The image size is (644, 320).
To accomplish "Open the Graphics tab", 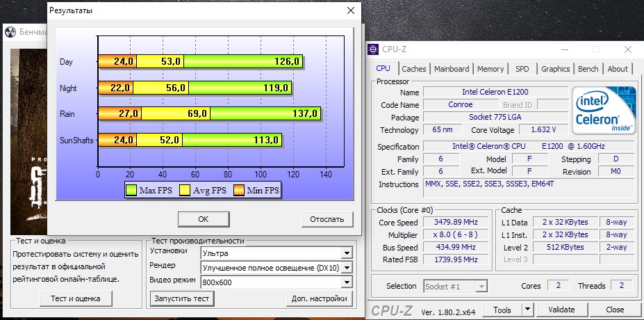I will [555, 69].
